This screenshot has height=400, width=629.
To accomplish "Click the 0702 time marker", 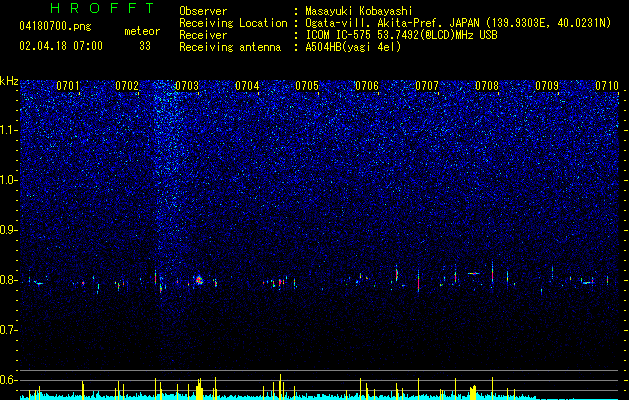I will pyautogui.click(x=127, y=86).
